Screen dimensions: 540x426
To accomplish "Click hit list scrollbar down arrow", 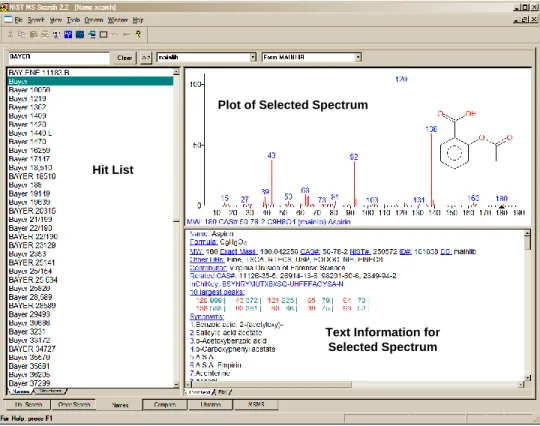I will click(176, 384).
